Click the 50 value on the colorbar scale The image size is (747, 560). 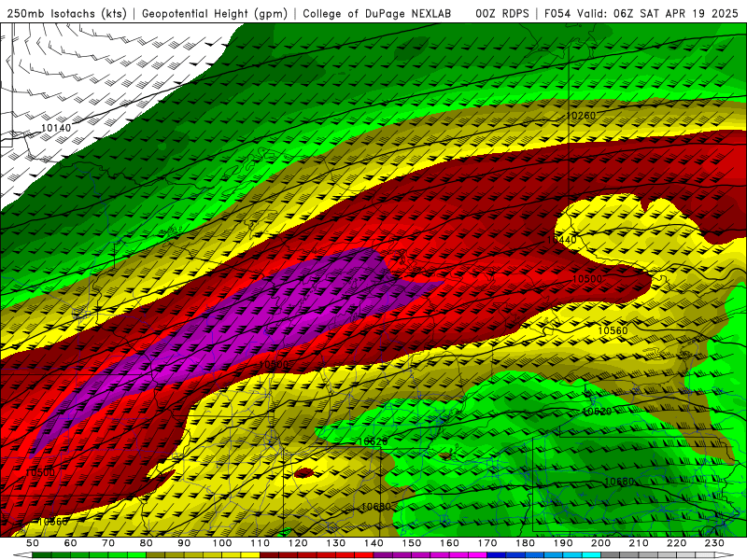click(x=33, y=543)
